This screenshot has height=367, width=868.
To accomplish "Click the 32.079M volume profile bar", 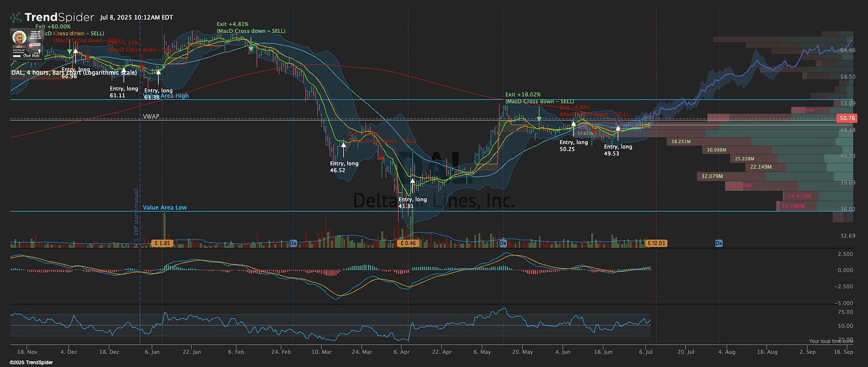I will coord(775,176).
